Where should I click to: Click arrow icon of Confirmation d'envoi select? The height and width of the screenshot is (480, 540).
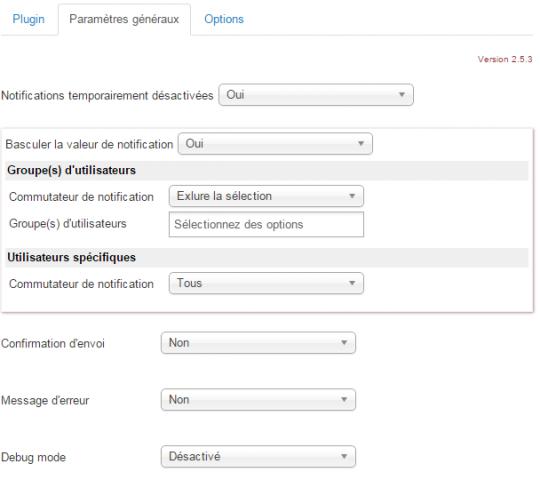point(344,343)
